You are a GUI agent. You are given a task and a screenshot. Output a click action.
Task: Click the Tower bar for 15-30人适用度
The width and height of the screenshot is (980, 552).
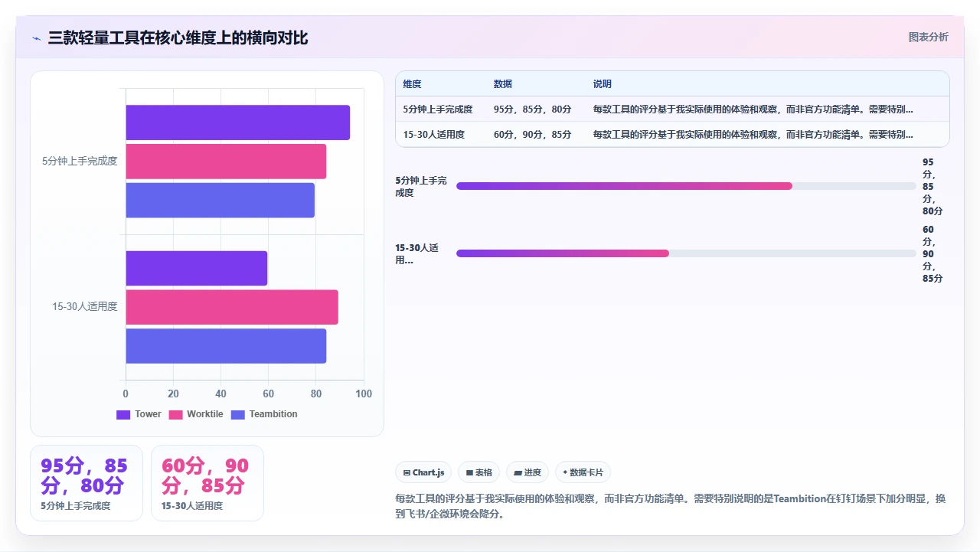tap(196, 268)
